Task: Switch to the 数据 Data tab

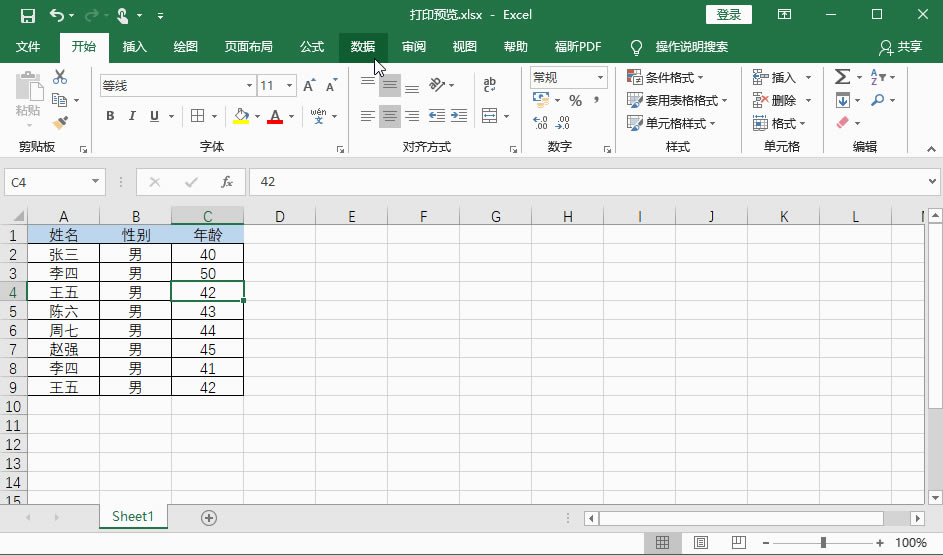Action: pyautogui.click(x=363, y=47)
